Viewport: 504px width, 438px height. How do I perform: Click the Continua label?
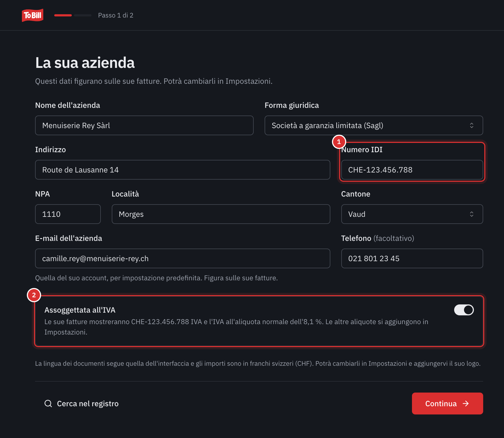[x=441, y=404]
